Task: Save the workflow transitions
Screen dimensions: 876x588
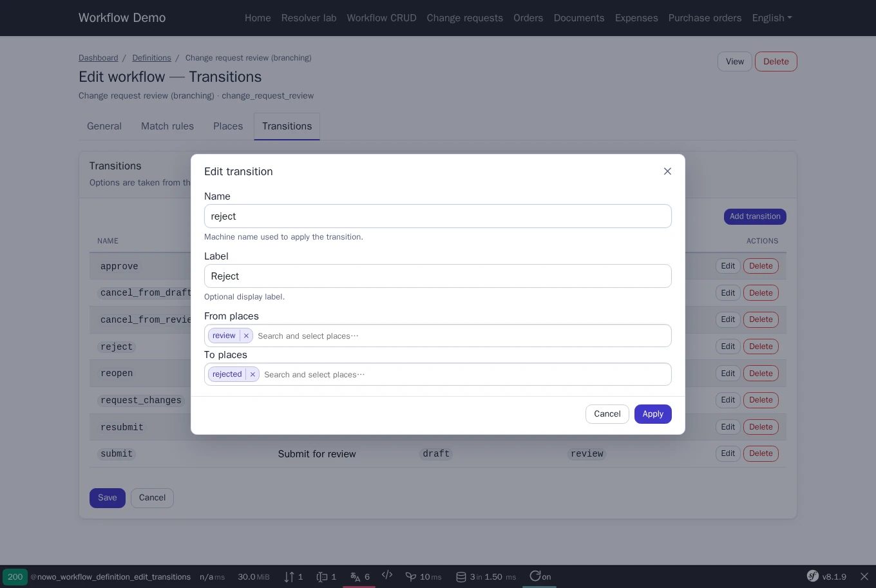Action: [108, 498]
